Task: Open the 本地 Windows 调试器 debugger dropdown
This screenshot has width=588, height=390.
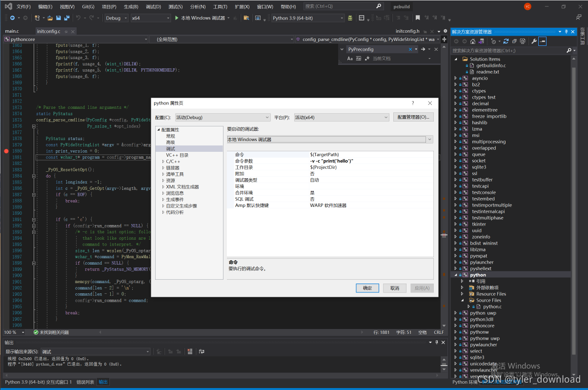Action: click(330, 139)
